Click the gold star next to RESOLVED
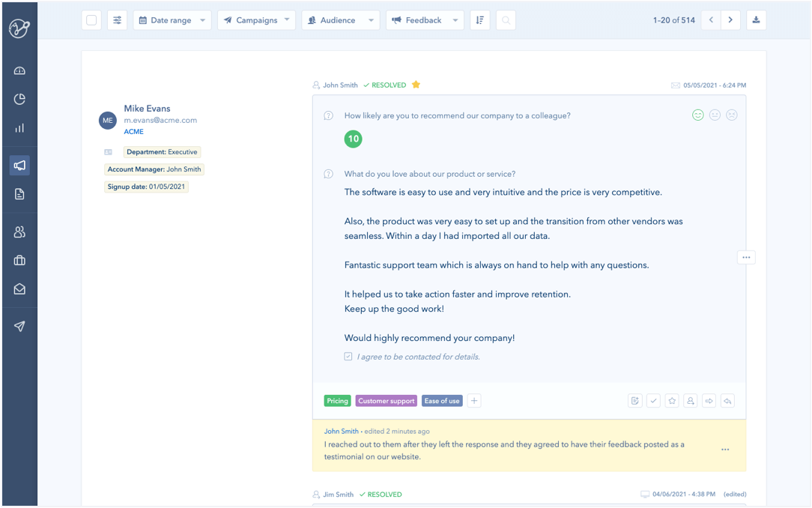 pos(416,85)
